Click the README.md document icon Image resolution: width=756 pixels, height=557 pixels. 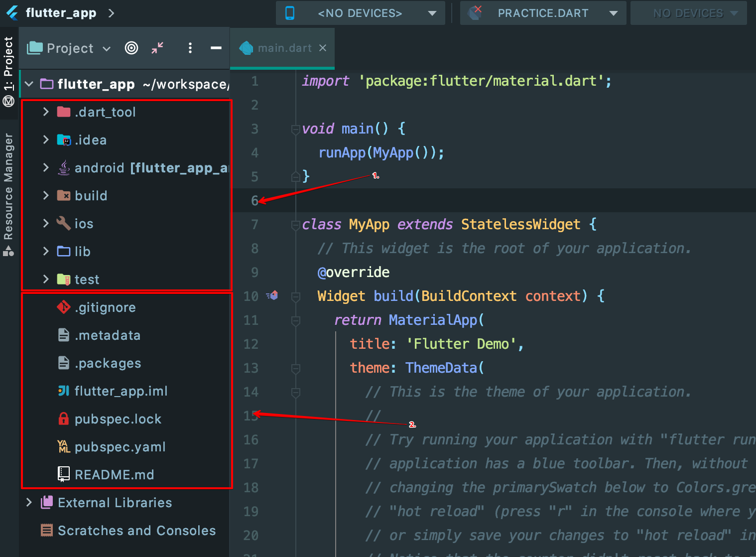tap(64, 474)
